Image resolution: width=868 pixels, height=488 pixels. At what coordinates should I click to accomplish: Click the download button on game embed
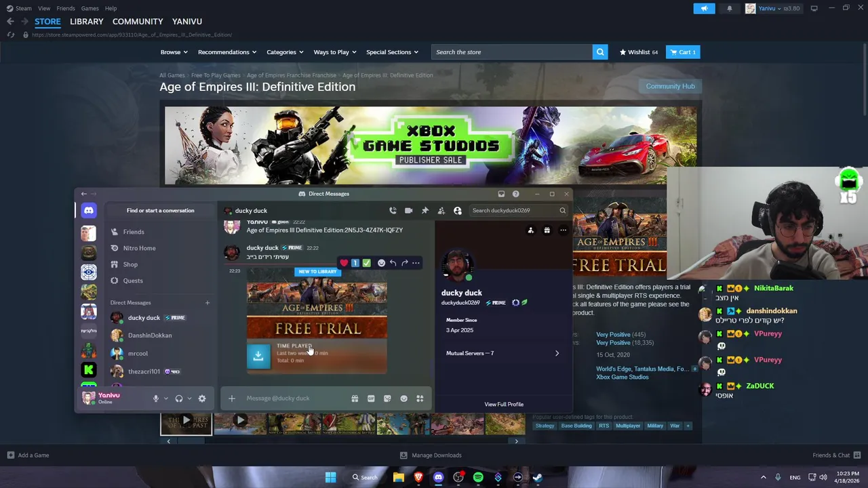(258, 355)
